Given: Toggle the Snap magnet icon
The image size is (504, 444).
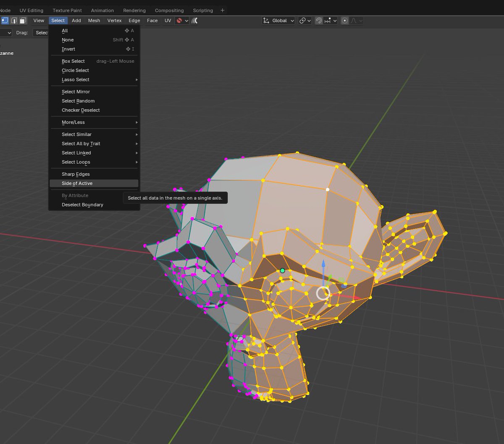Looking at the screenshot, I should coord(319,21).
